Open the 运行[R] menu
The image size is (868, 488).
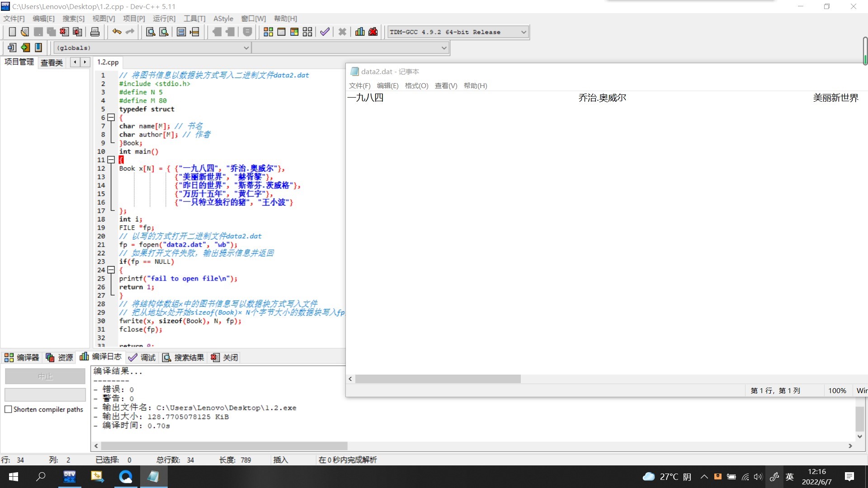click(164, 19)
